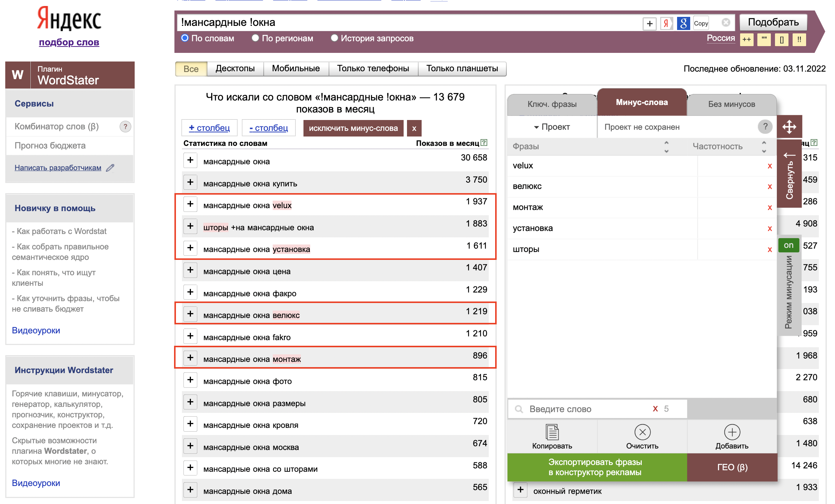The height and width of the screenshot is (504, 835).
Task: Open the Прогноз бюджета service
Action: point(50,145)
